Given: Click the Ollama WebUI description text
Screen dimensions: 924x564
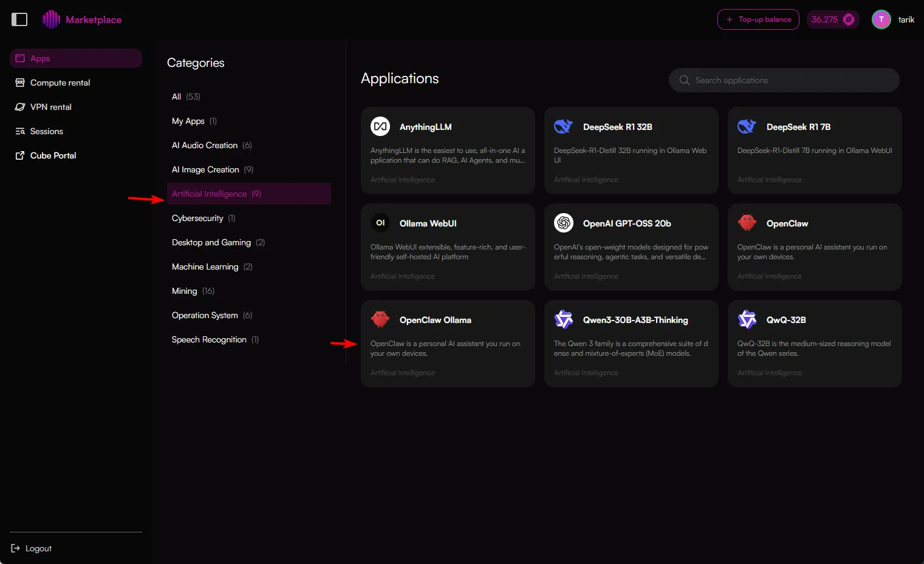Looking at the screenshot, I should point(448,252).
